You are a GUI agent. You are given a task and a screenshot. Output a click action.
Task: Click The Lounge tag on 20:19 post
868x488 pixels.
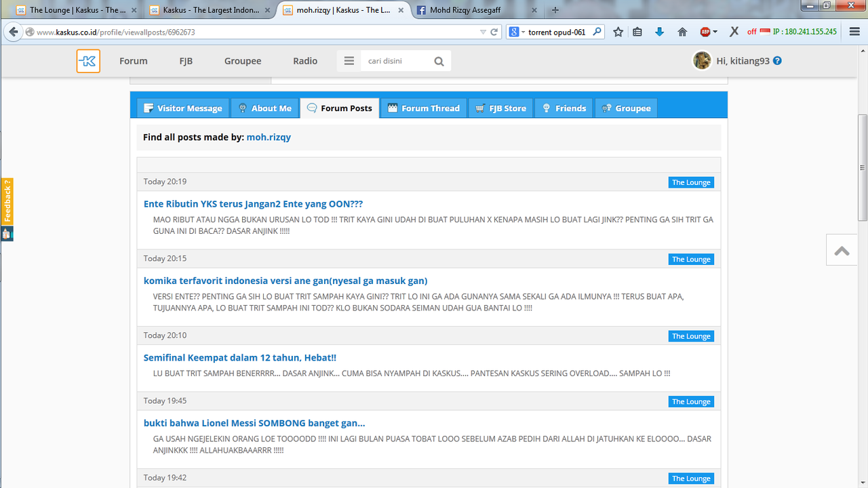click(691, 182)
